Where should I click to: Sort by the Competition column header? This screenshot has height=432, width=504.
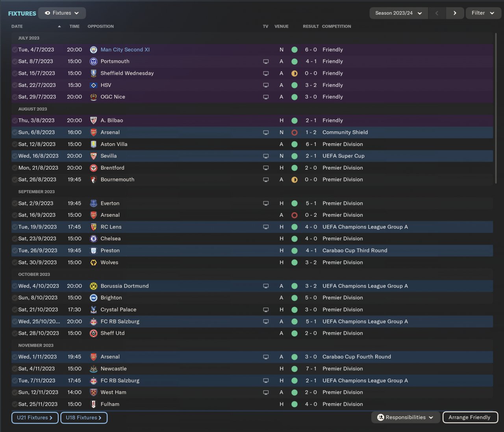337,26
